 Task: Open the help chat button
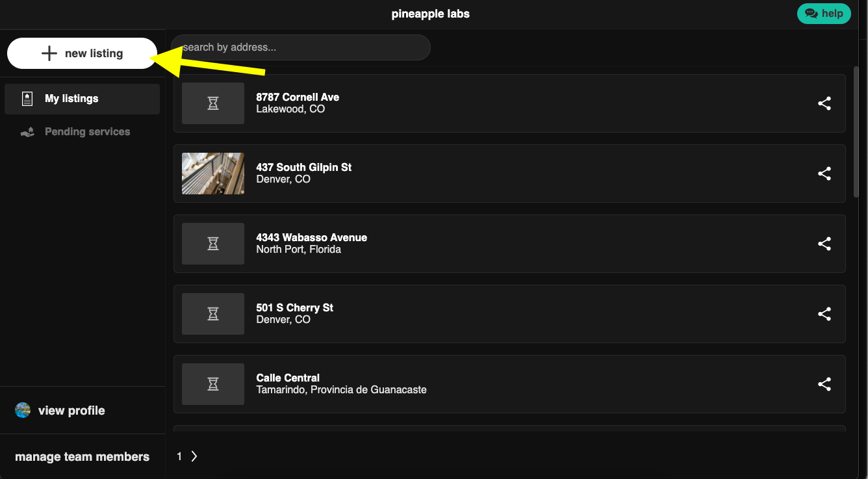tap(824, 13)
